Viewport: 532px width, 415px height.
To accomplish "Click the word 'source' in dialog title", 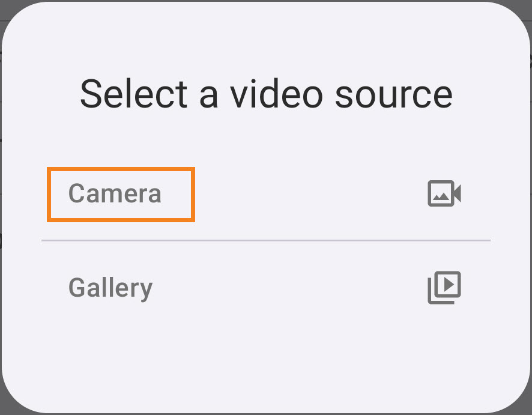I will (x=393, y=96).
